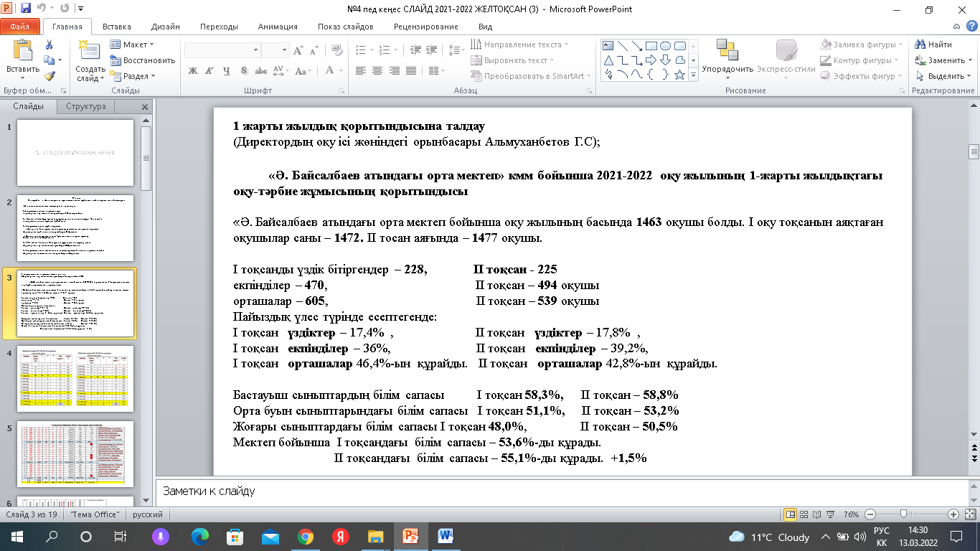This screenshot has width=980, height=551.
Task: Toggle italic formatting (К)
Action: [209, 70]
